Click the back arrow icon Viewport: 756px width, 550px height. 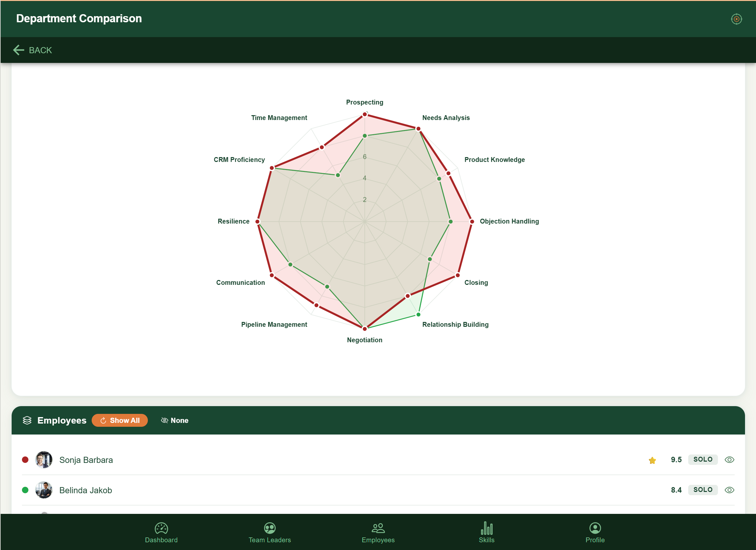point(19,50)
